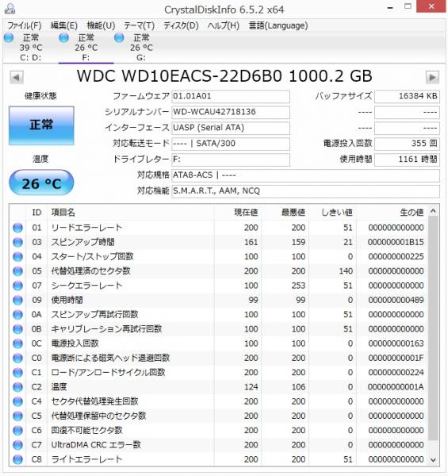This screenshot has height=476, width=448.
Task: Click the power-on hours field 1161 時間
Action: (407, 159)
